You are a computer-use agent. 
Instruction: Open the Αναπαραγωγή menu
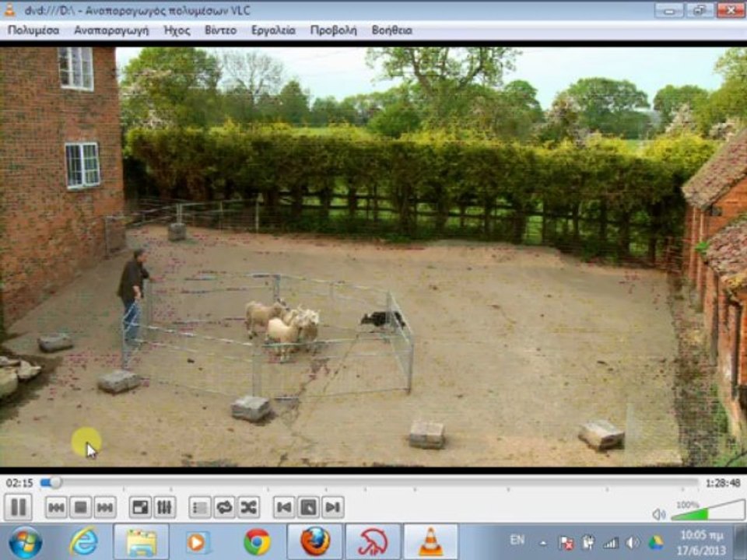click(x=111, y=30)
